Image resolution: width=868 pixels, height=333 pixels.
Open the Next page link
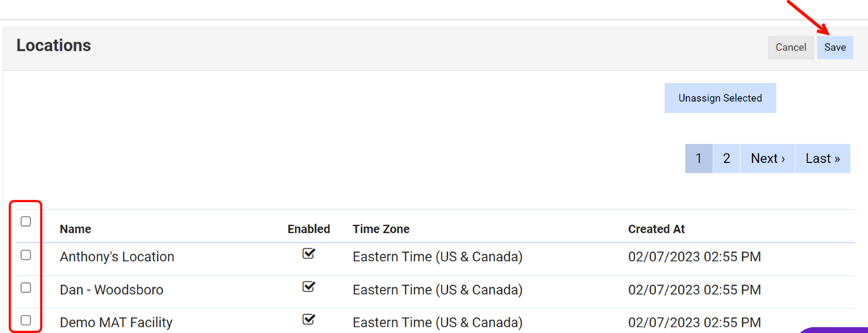tap(768, 159)
